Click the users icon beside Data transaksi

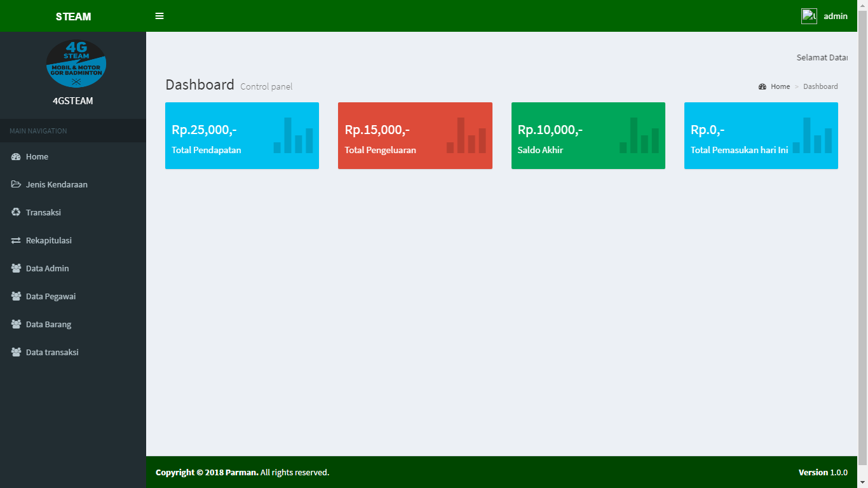17,353
